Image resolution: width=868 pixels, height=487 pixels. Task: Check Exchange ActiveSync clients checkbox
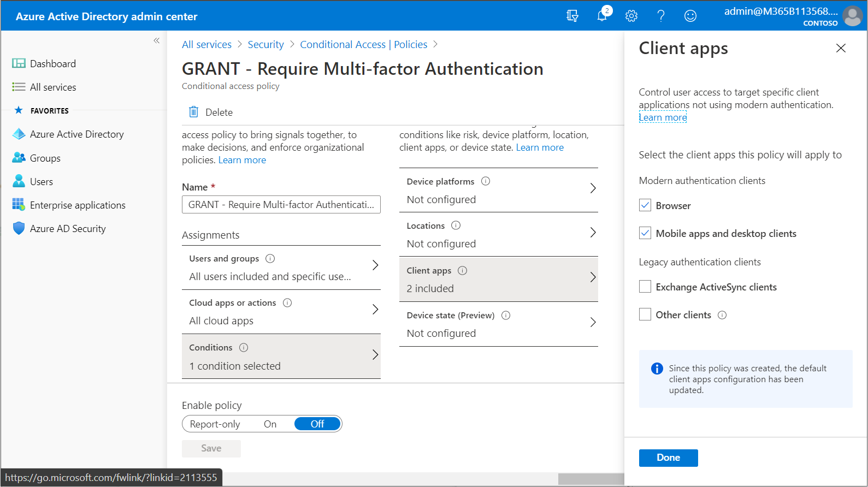(x=645, y=287)
